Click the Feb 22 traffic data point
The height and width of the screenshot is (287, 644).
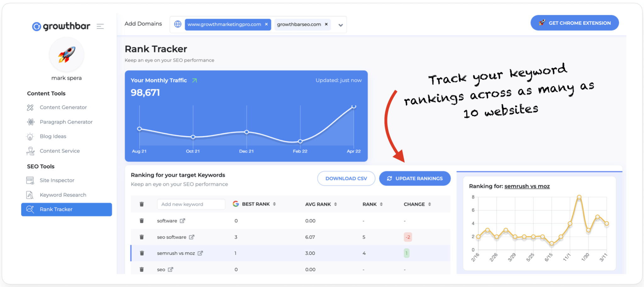tap(300, 141)
